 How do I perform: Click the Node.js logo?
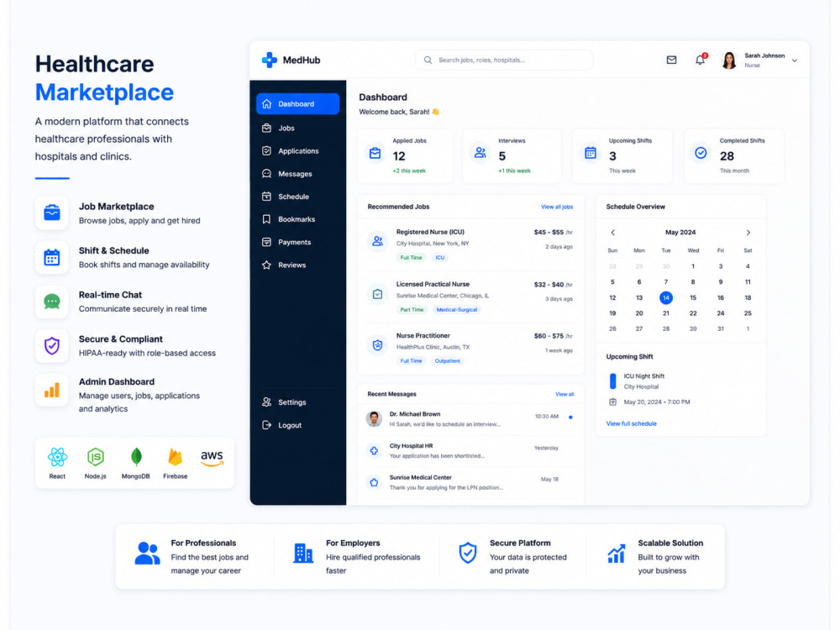coord(96,457)
